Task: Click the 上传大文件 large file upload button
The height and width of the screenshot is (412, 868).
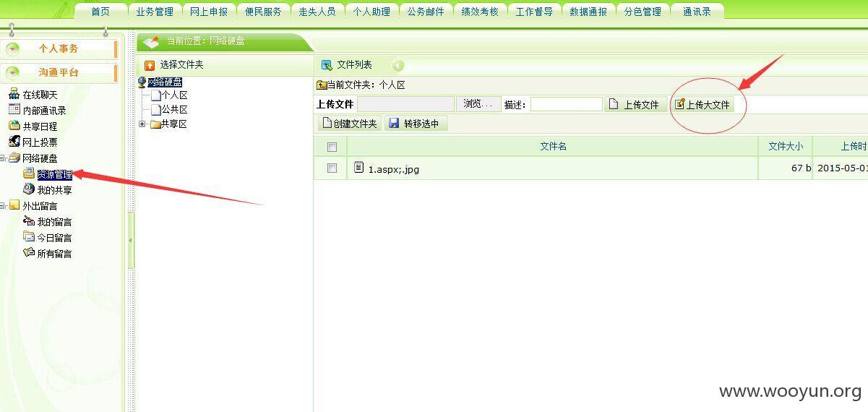Action: (x=703, y=105)
